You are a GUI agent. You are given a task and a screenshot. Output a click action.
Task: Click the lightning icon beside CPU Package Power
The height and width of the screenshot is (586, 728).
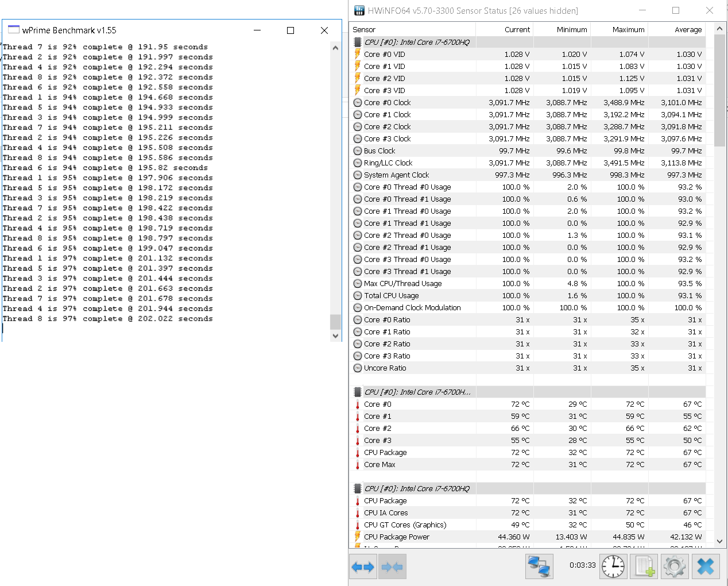coord(357,537)
